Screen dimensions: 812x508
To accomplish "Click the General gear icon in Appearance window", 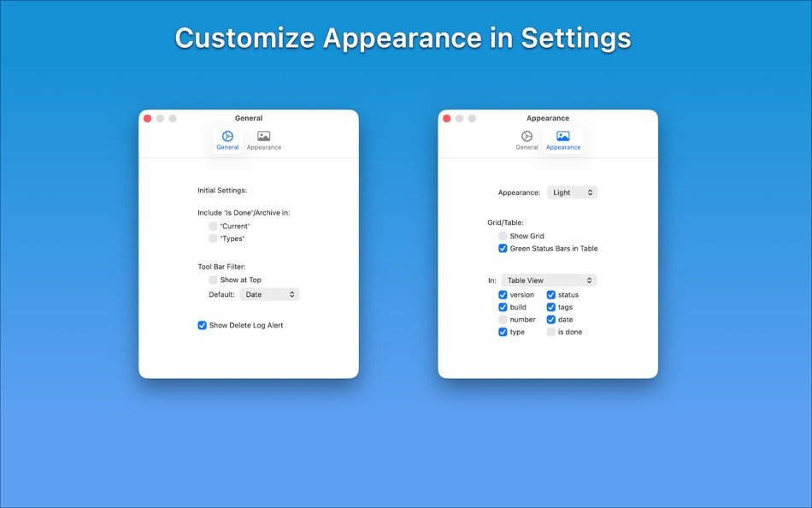I will (527, 136).
